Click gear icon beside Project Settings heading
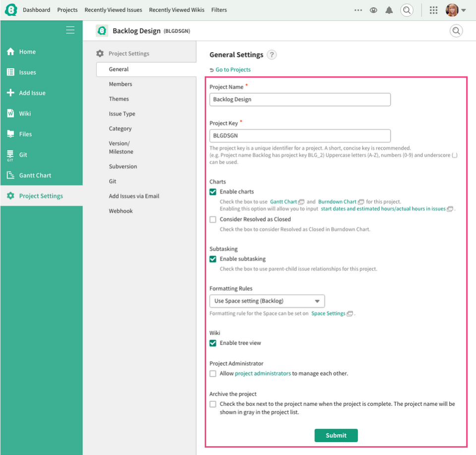This screenshot has height=455, width=476. coord(100,54)
